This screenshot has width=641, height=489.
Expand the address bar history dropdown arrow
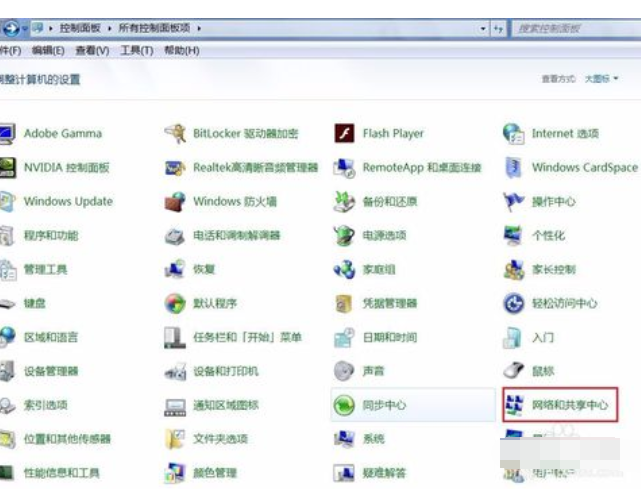click(484, 29)
